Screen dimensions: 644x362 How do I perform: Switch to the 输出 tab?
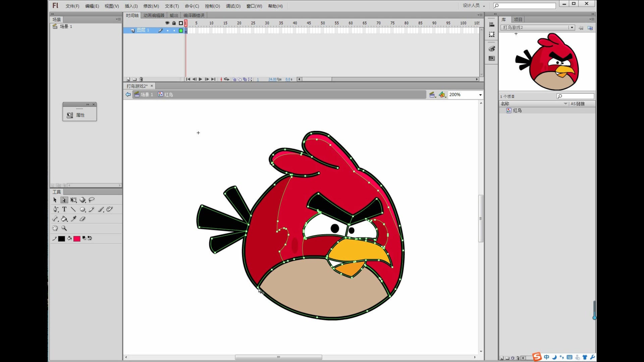point(174,15)
